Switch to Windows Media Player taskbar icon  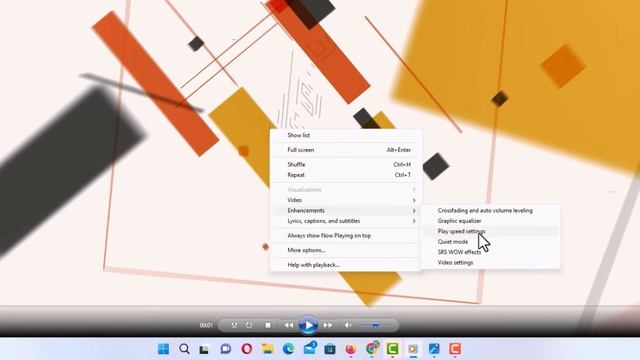413,349
